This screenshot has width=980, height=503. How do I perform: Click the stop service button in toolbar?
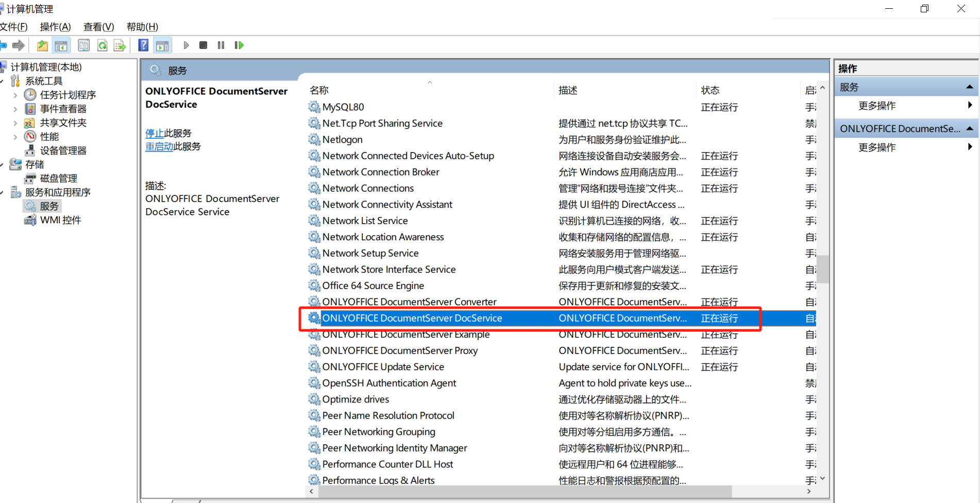[x=203, y=45]
